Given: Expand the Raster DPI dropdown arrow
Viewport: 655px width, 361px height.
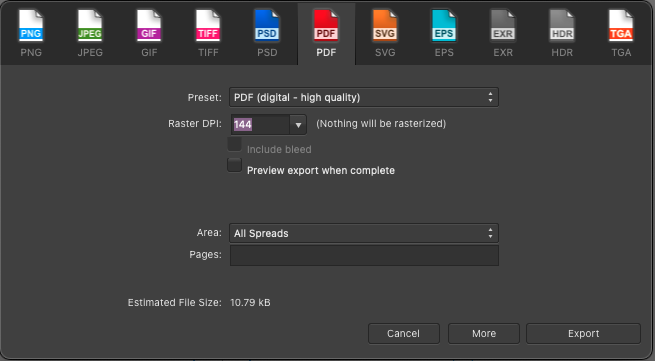Looking at the screenshot, I should click(x=298, y=125).
